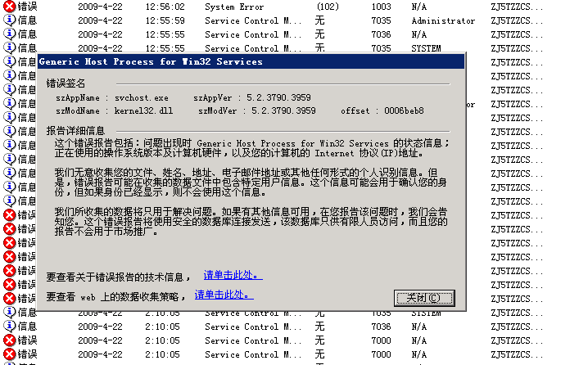
Task: Select the Administrator user cell
Action: point(443,20)
